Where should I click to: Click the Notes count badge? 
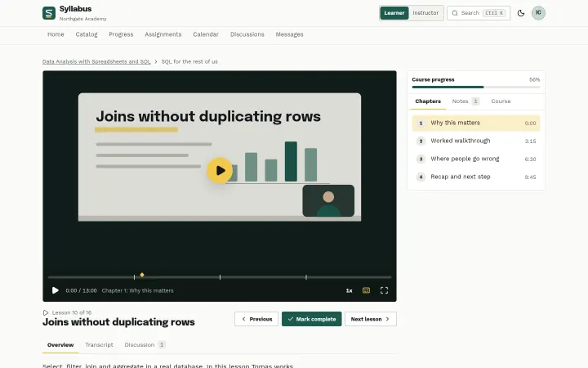[475, 101]
